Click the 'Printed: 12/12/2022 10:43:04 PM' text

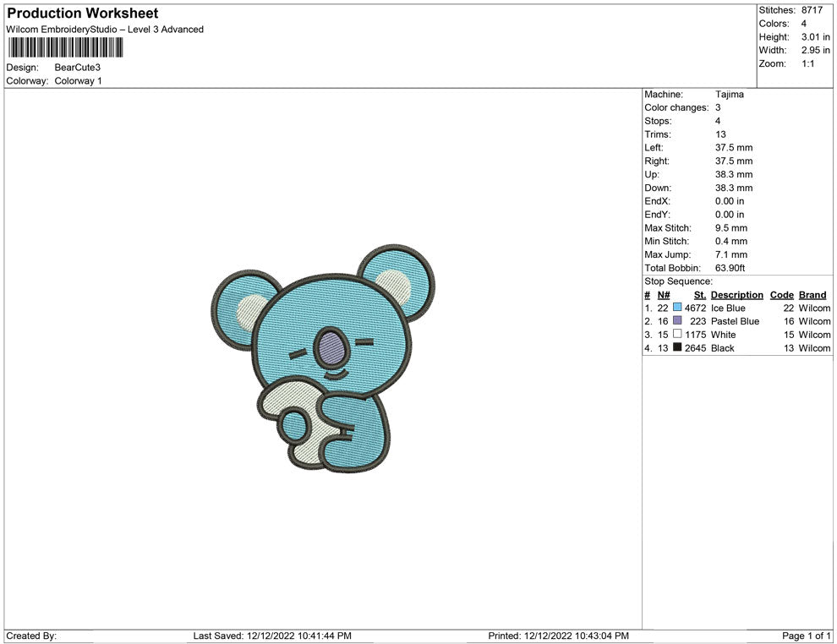tap(558, 636)
